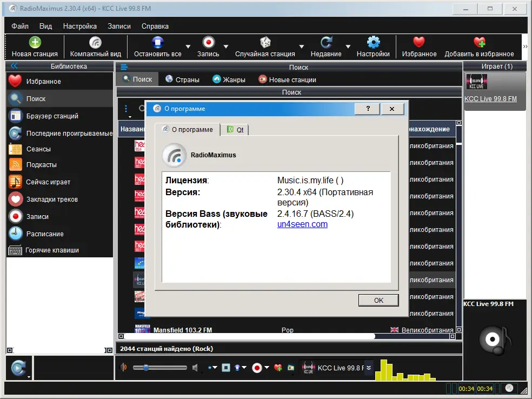Screen dimensions: 532x399
Task: Switch to Compact view (Компактный вид)
Action: pyautogui.click(x=95, y=47)
